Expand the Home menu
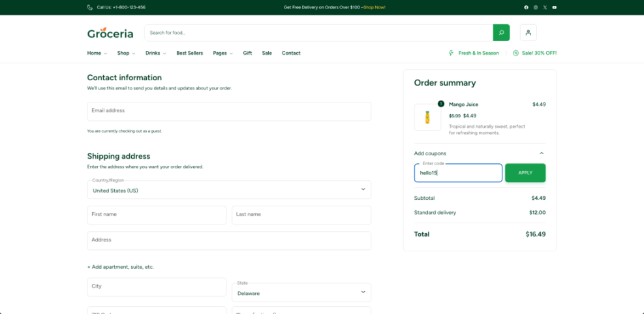 click(x=97, y=53)
